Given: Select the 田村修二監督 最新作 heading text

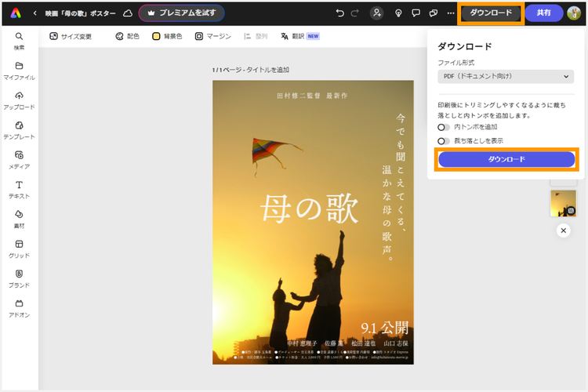Looking at the screenshot, I should pos(312,96).
